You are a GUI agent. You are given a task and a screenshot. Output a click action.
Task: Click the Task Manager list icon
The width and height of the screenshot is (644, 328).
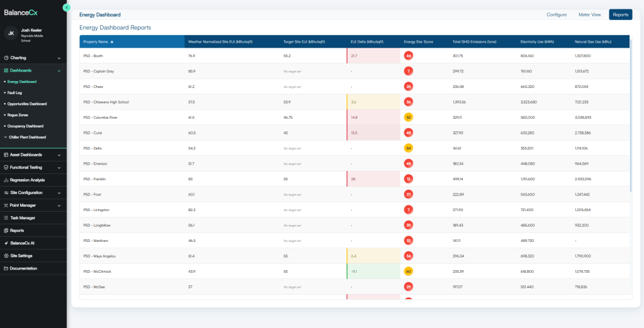click(6, 218)
